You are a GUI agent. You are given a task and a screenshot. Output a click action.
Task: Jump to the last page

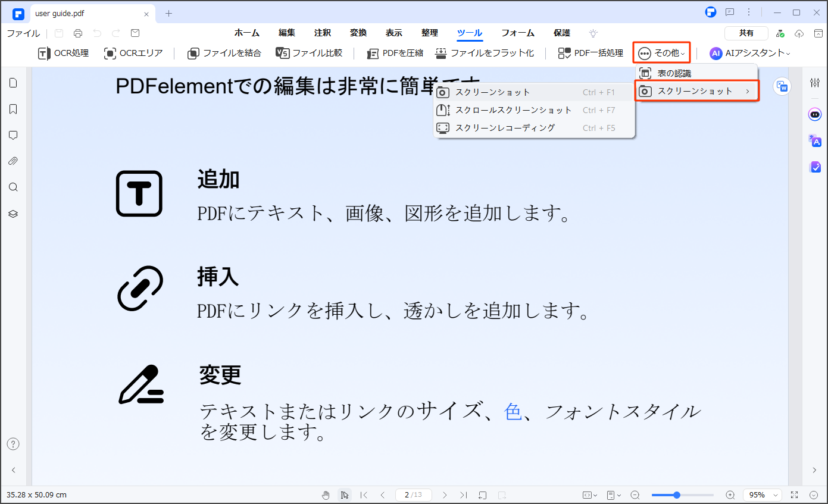click(464, 495)
